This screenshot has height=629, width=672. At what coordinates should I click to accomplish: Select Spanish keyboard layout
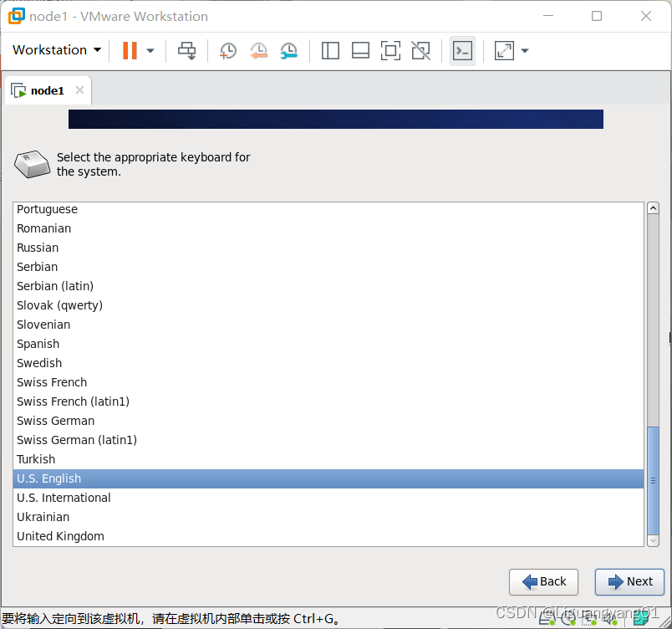(x=328, y=344)
